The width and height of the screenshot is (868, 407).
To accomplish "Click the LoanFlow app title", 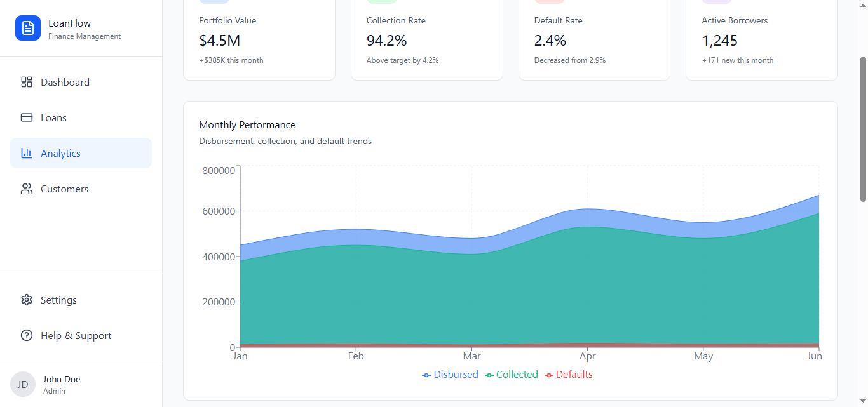I will [x=70, y=23].
